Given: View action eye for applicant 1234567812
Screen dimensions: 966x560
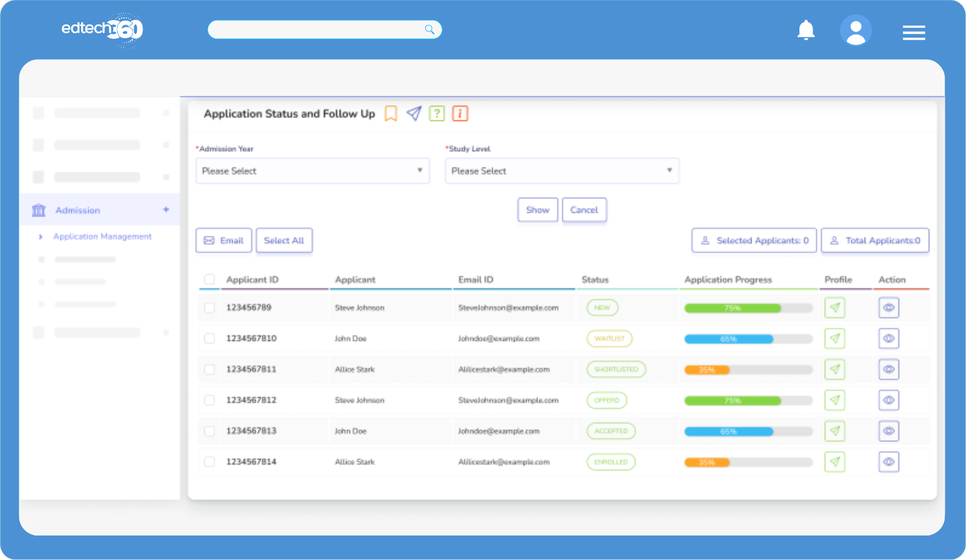Looking at the screenshot, I should pyautogui.click(x=889, y=400).
